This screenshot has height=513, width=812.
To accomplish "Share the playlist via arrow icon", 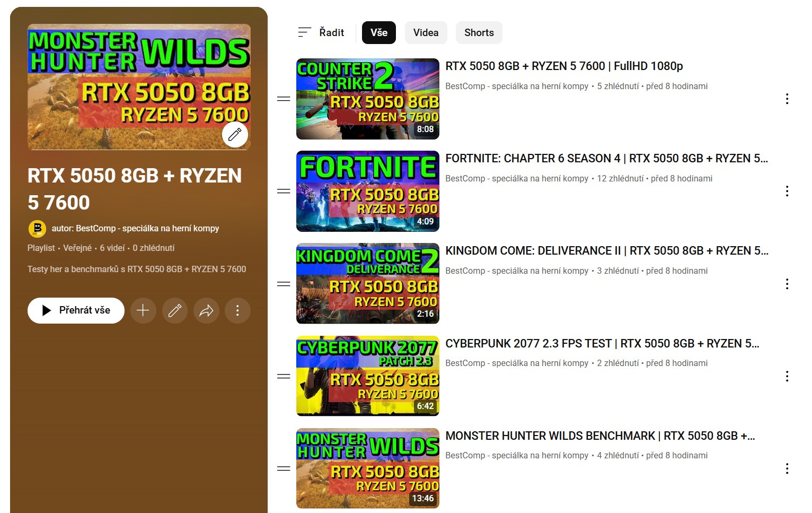I will click(x=206, y=310).
